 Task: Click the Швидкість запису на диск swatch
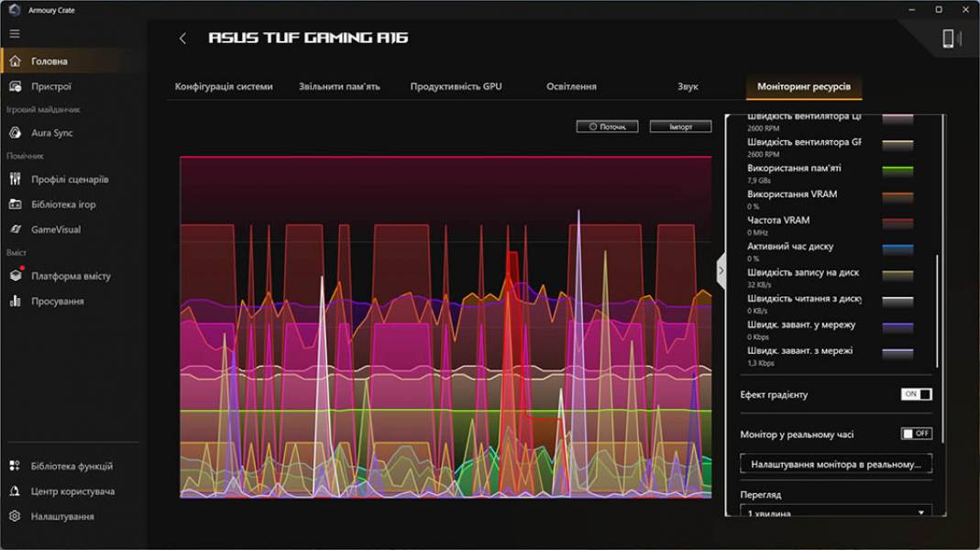(x=897, y=275)
